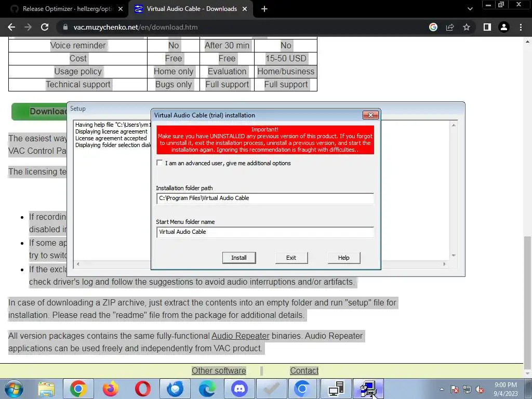Open installer Help

[x=344, y=258]
